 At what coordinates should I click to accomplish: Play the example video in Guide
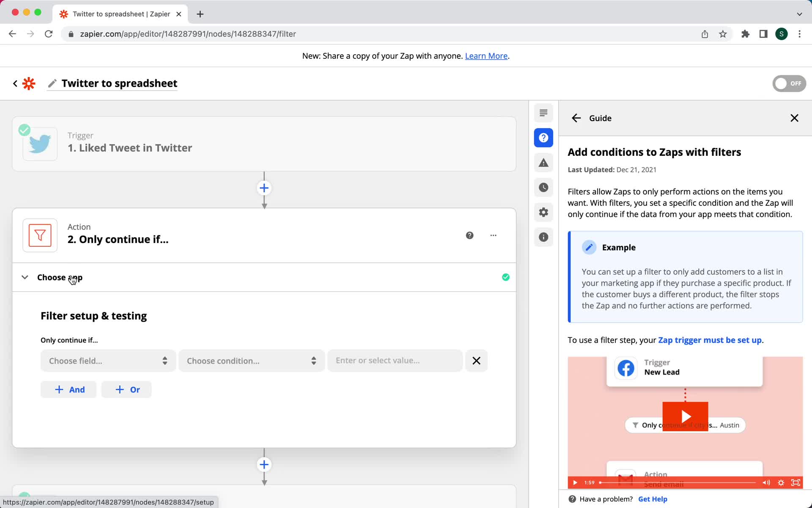point(685,417)
